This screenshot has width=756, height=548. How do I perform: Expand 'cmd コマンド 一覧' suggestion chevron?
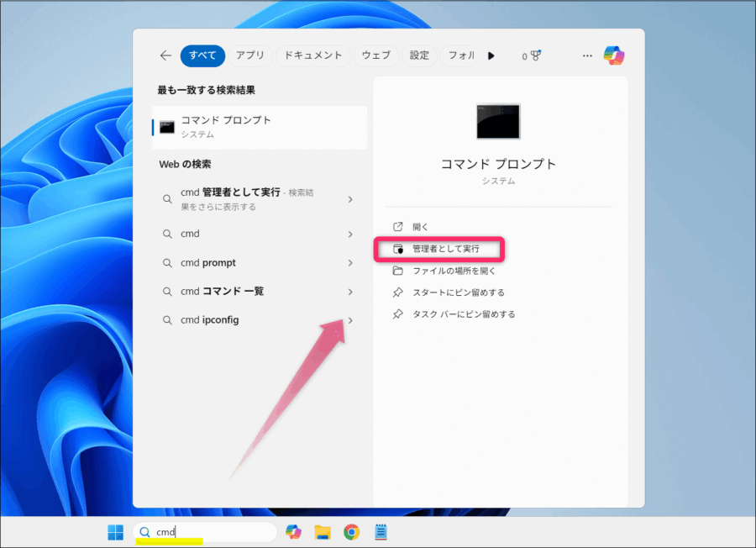point(350,292)
